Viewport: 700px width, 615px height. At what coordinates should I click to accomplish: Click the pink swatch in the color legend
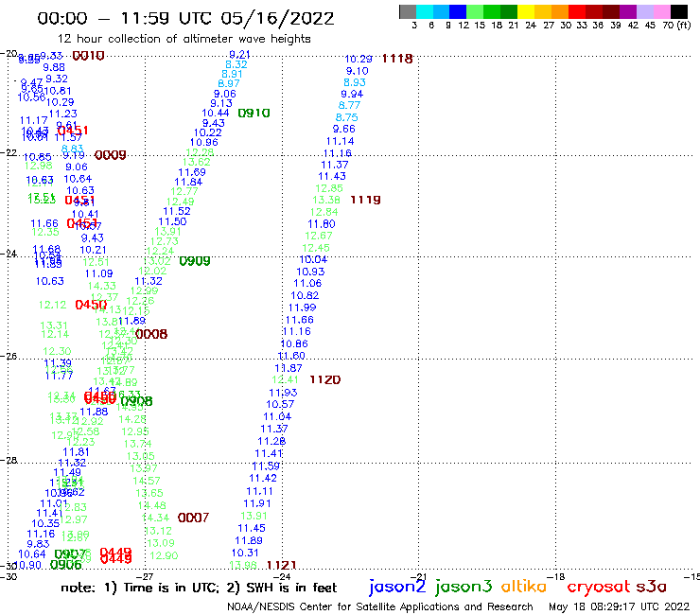pyautogui.click(x=661, y=11)
